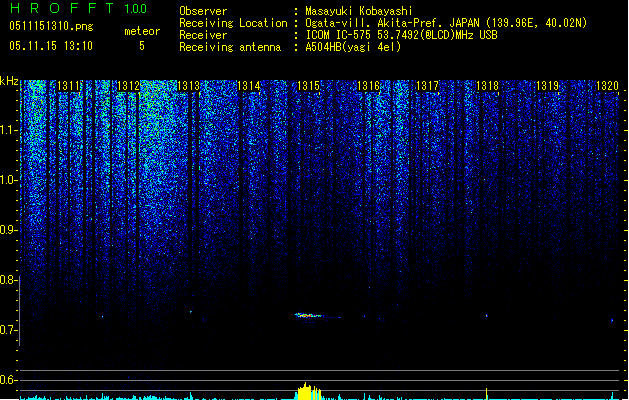Click the 'Observer' field label
This screenshot has width=629, height=400.
203,11
